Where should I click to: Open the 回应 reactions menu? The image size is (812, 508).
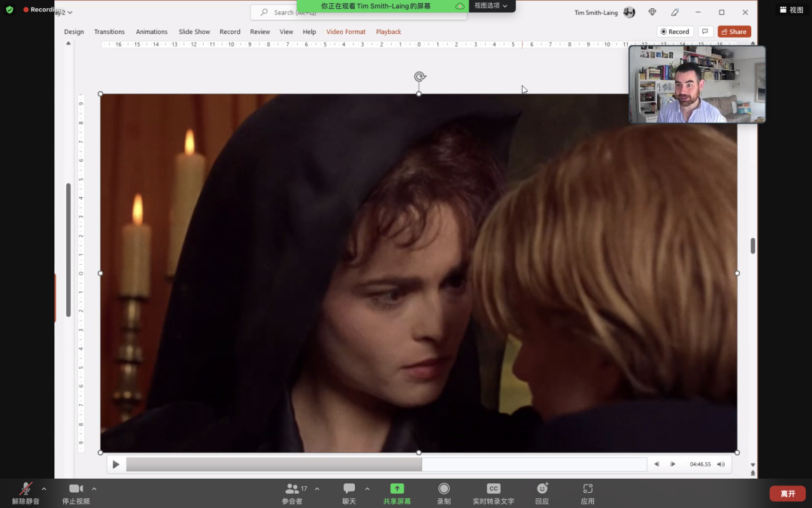(542, 494)
